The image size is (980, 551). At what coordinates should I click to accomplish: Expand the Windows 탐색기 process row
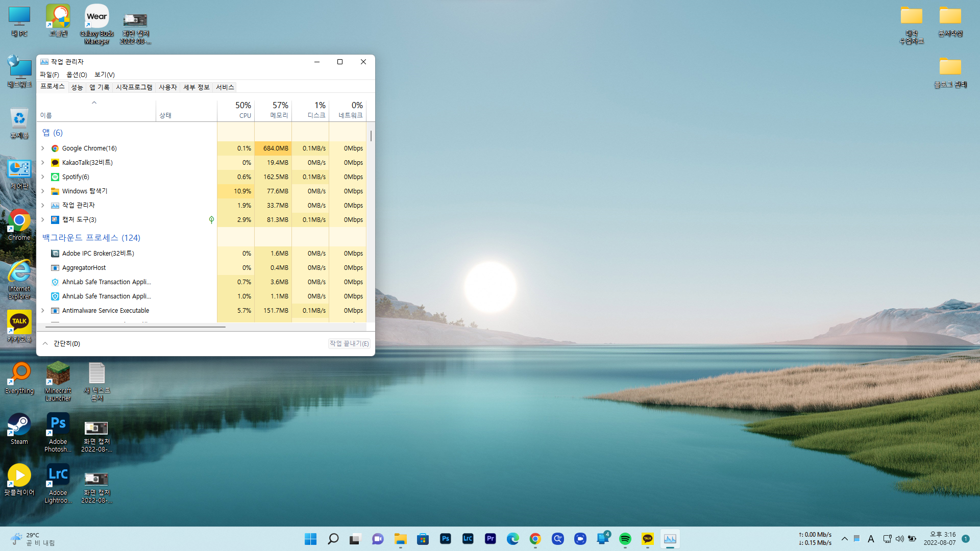pyautogui.click(x=43, y=191)
